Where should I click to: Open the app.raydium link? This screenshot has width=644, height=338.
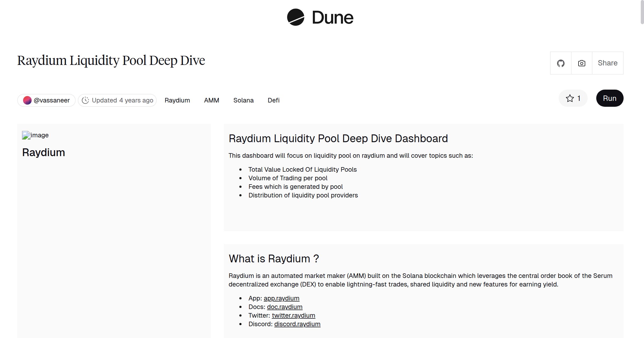[x=281, y=298]
